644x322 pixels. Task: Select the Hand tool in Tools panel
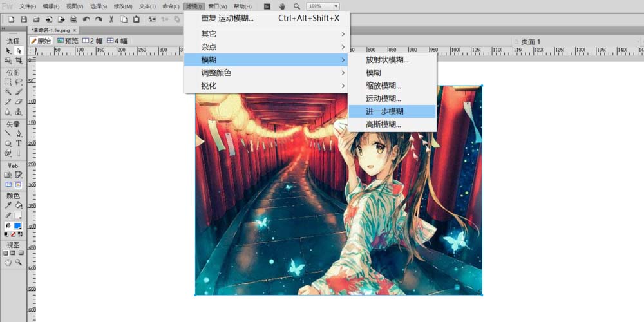tap(8, 262)
